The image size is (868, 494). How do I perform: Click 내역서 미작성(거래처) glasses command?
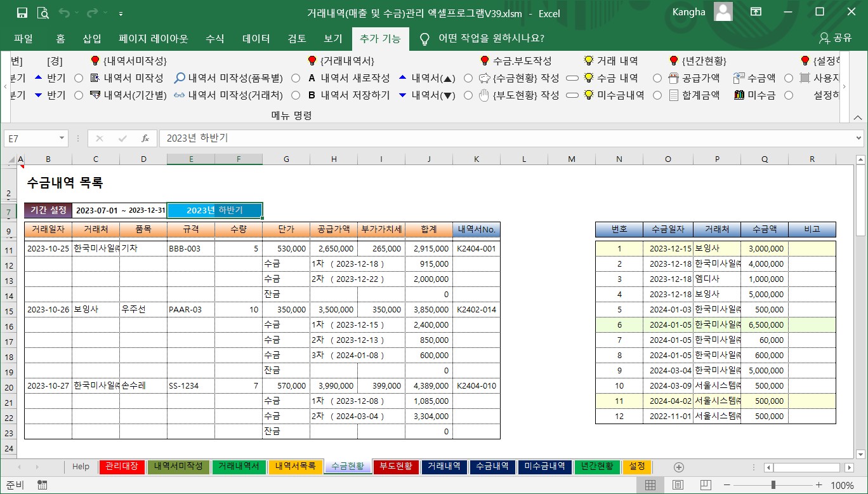tap(228, 95)
